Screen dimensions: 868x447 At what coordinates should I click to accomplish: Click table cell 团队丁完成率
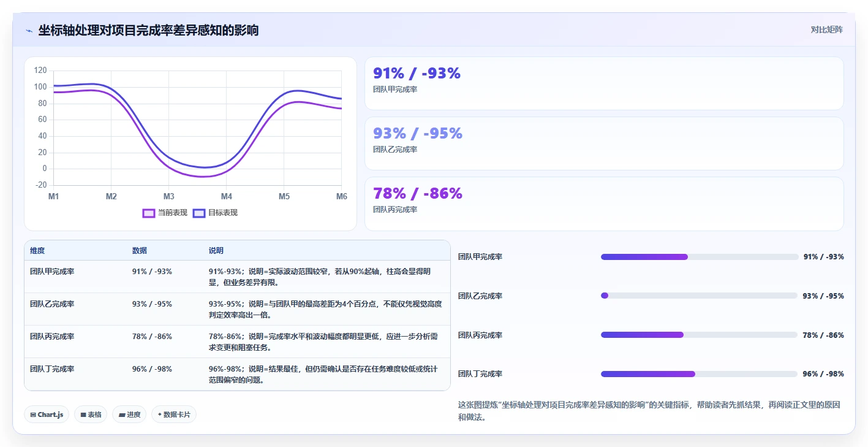pyautogui.click(x=52, y=369)
